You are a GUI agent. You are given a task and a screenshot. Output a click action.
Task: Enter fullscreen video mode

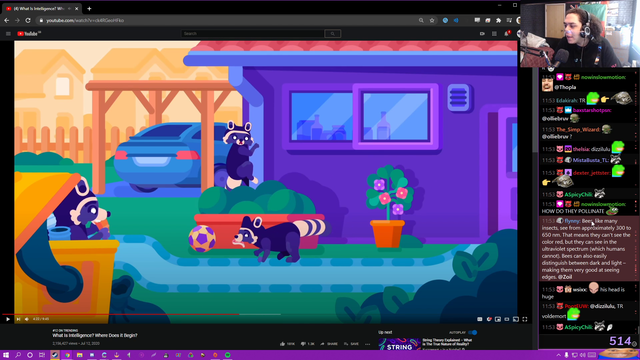tap(525, 319)
